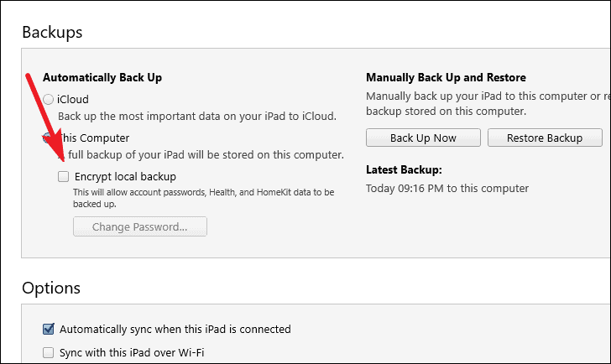This screenshot has width=611, height=364.
Task: Click the Back Up Now button
Action: click(423, 138)
